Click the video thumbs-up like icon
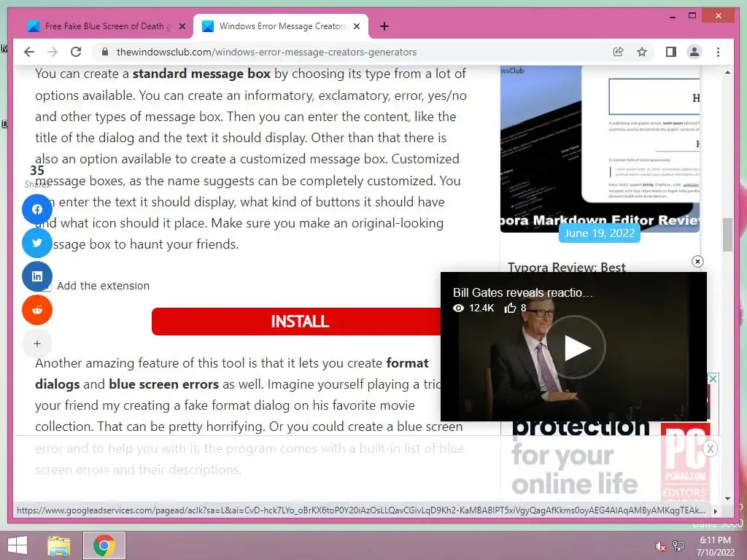Screen dimensions: 747x560 point(510,308)
